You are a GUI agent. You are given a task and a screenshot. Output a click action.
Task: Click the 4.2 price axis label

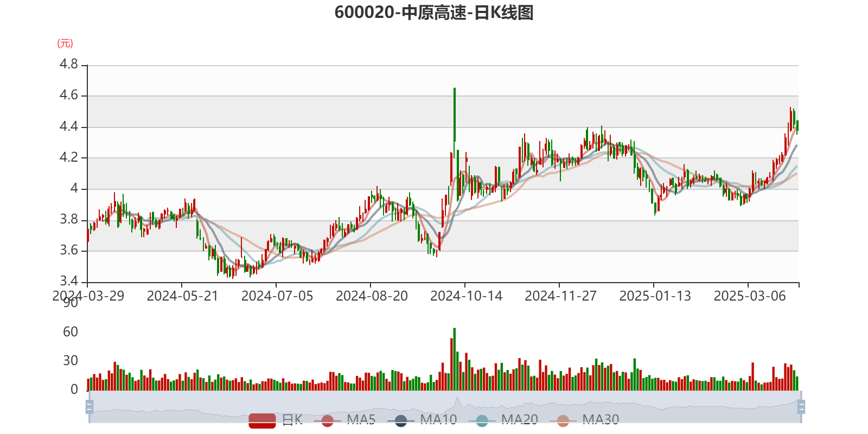[x=69, y=158]
